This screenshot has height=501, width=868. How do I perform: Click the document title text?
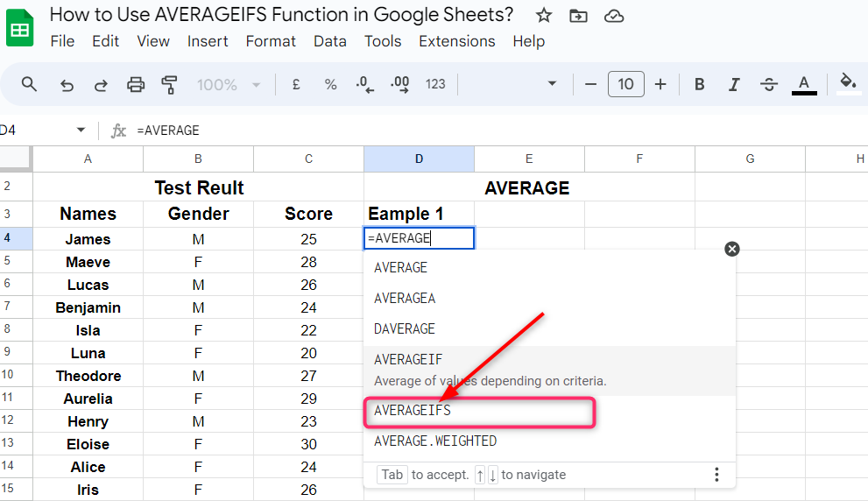tap(281, 14)
